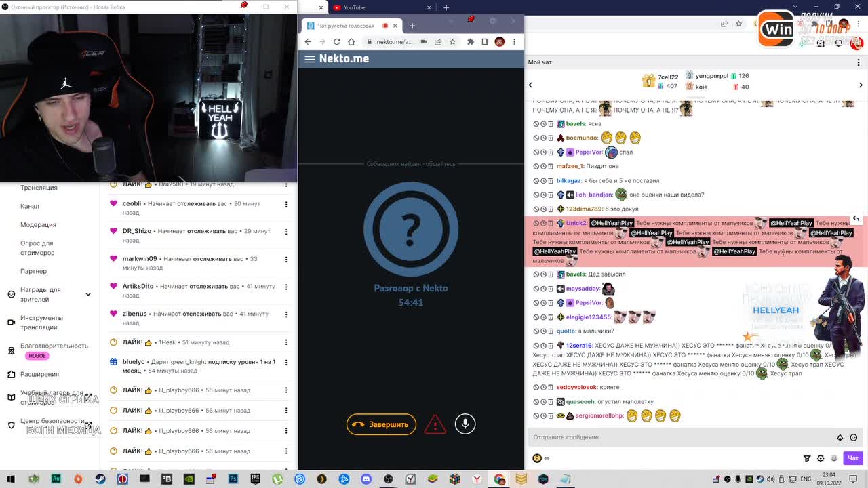The height and width of the screenshot is (488, 868).
Task: Open the emote picker in chat input
Action: pyautogui.click(x=854, y=437)
